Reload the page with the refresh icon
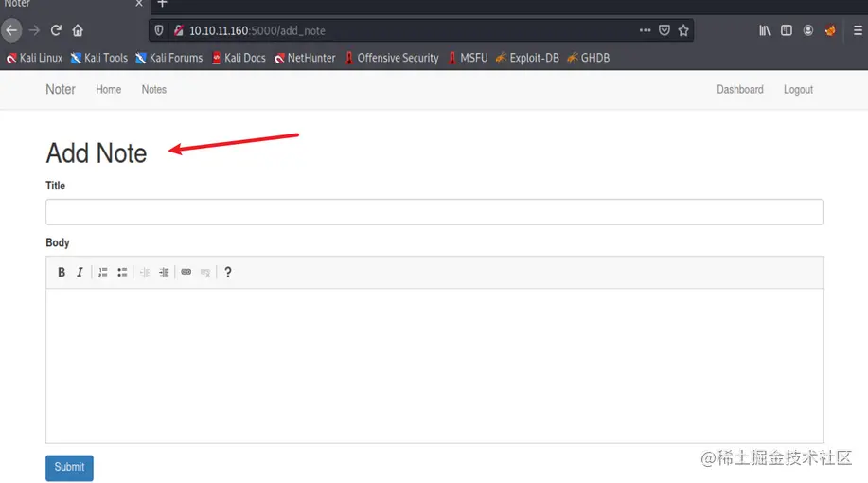 [56, 30]
